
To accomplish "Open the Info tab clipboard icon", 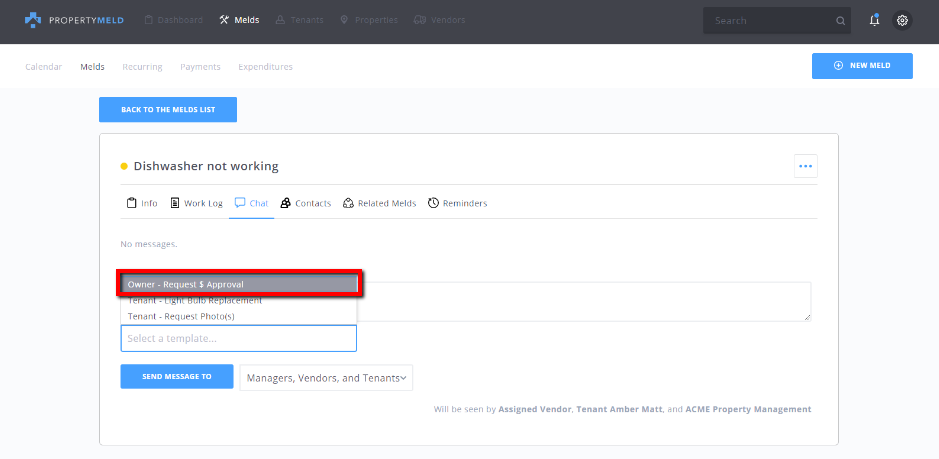I will [131, 203].
